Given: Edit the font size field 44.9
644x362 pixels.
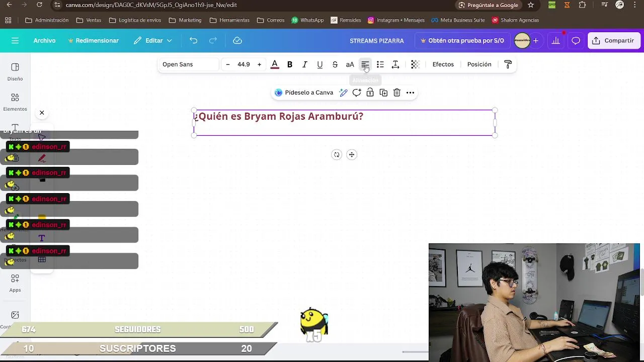Looking at the screenshot, I should [x=244, y=64].
